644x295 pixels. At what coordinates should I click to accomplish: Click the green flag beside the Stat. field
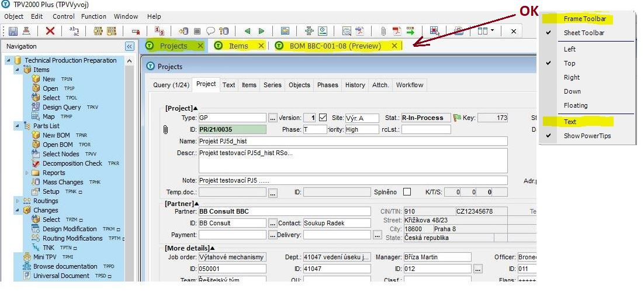[457, 118]
